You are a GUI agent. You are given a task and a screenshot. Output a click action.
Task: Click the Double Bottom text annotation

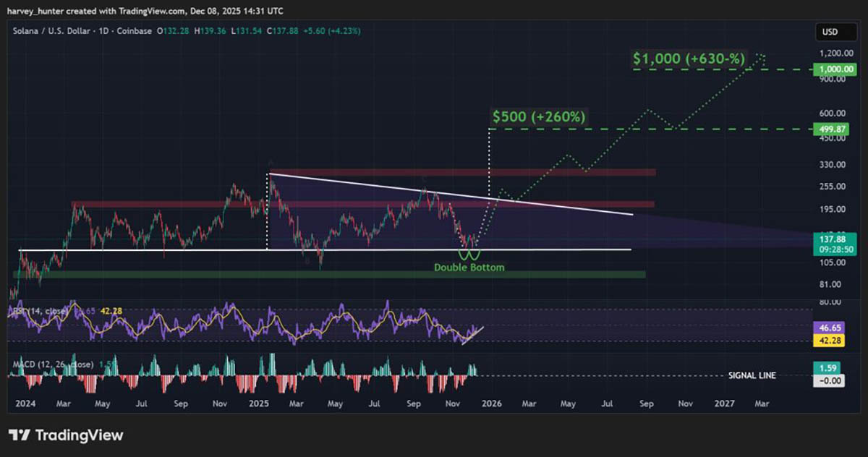pos(469,268)
